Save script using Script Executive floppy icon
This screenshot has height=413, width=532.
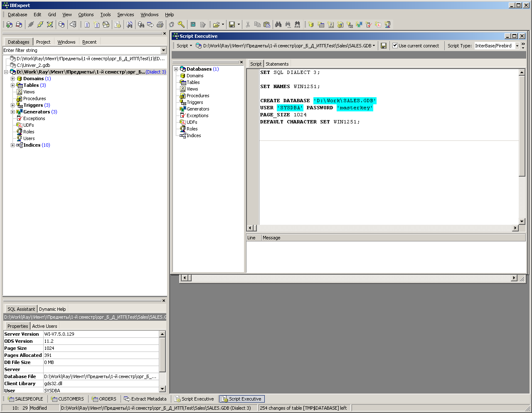[x=384, y=46]
